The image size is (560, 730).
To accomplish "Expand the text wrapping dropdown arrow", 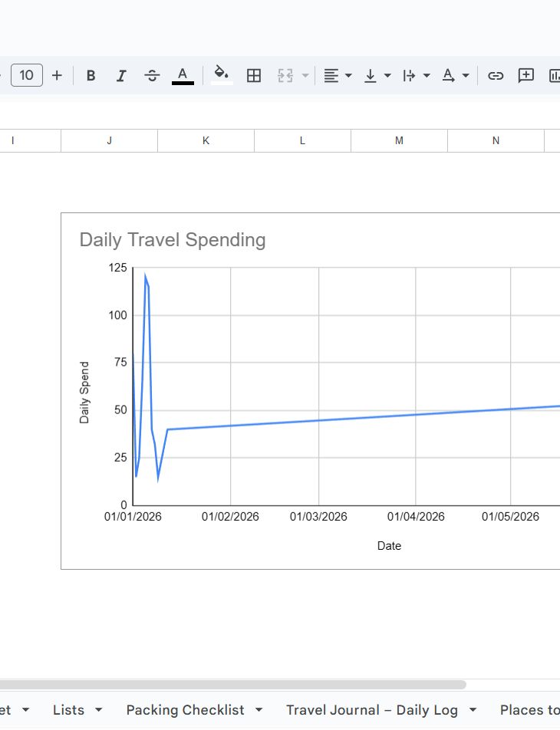I will click(427, 75).
